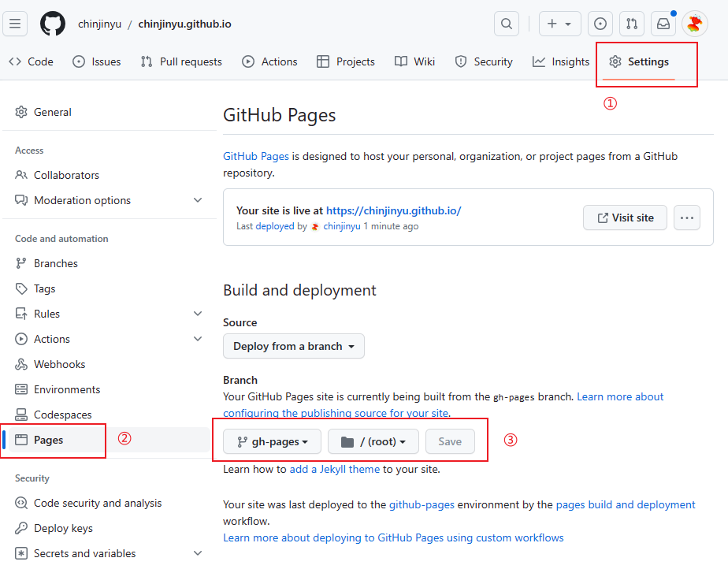728x569 pixels.
Task: Open the issues circle-dot icon in header
Action: pyautogui.click(x=600, y=23)
